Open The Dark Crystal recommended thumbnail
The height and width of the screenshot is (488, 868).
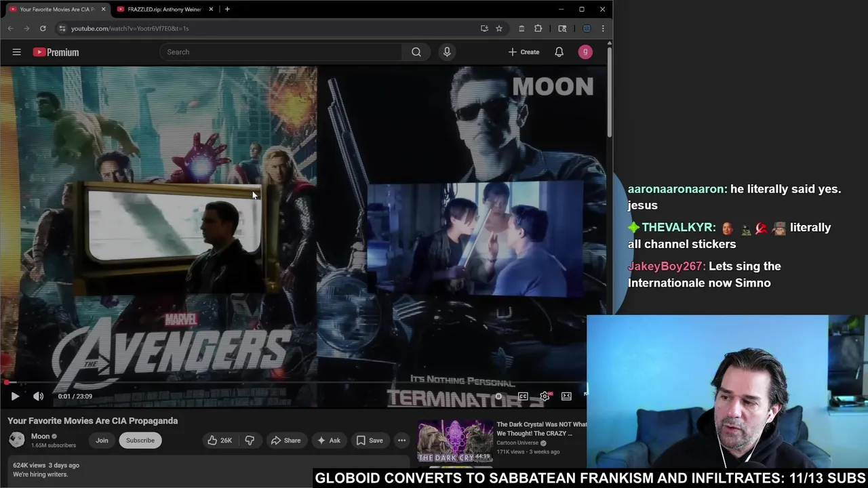pyautogui.click(x=455, y=441)
